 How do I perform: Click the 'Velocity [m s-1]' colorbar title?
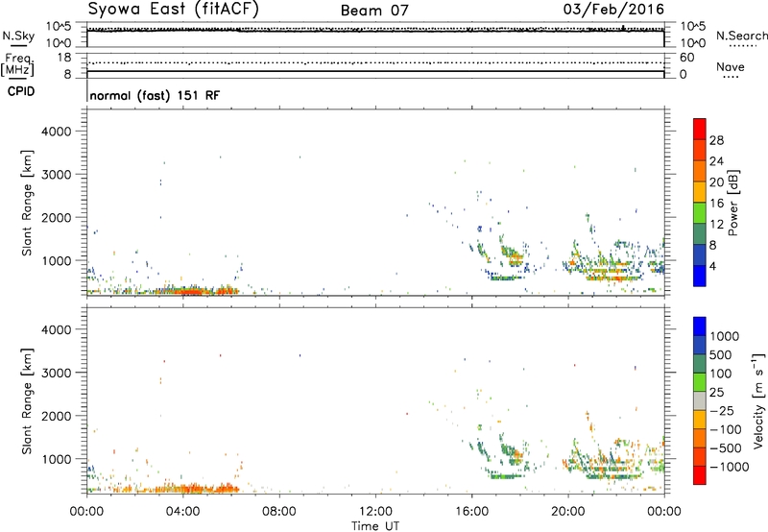(758, 400)
